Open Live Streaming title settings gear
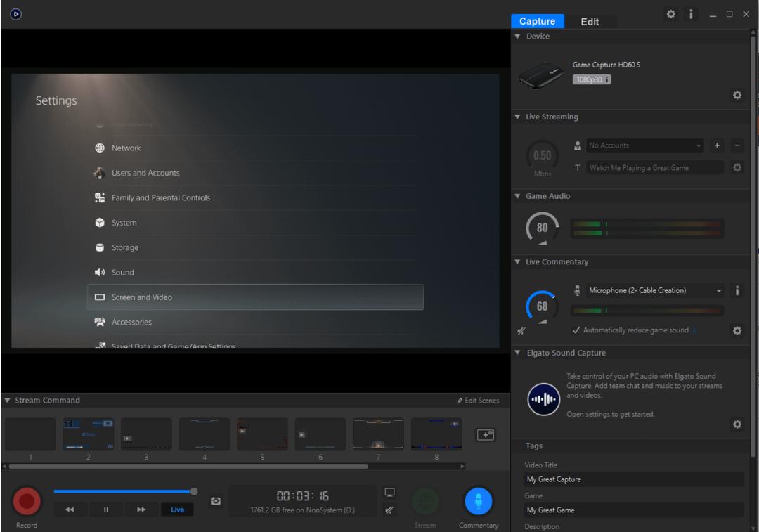 pyautogui.click(x=737, y=167)
